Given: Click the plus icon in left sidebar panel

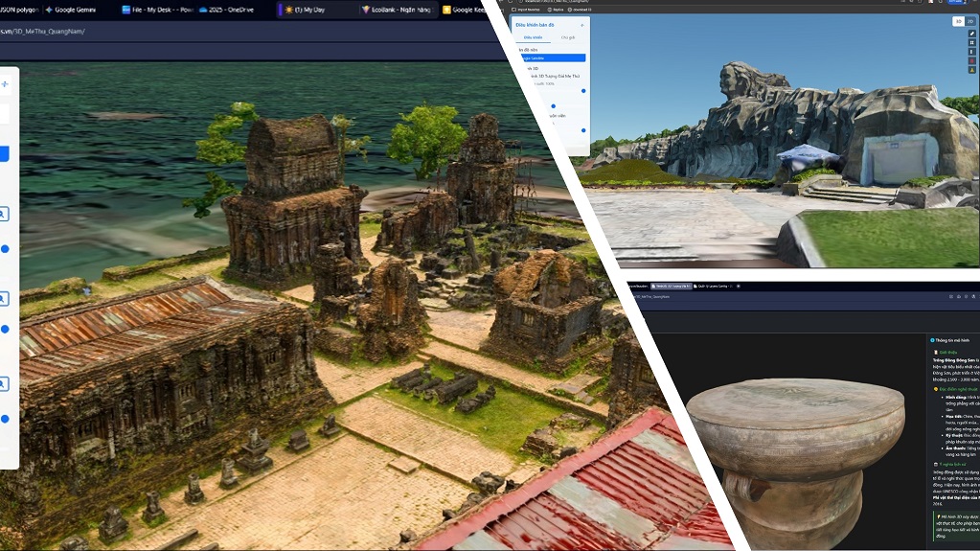Looking at the screenshot, I should click(x=5, y=83).
